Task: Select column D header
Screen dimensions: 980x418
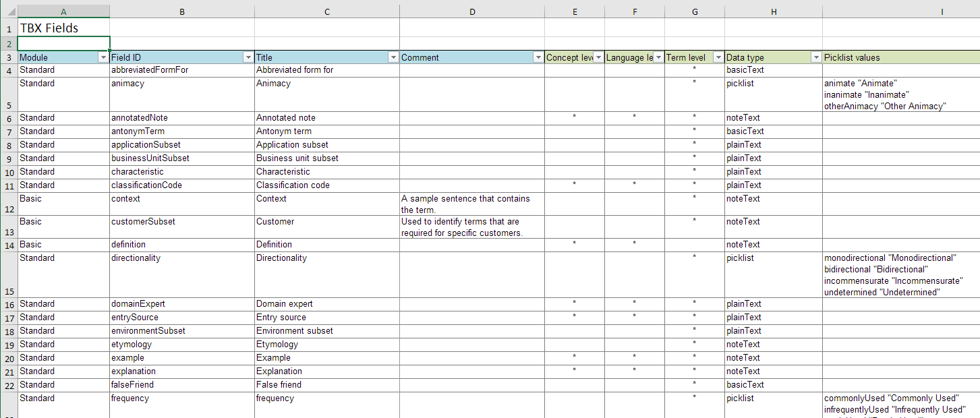Action: tap(472, 11)
